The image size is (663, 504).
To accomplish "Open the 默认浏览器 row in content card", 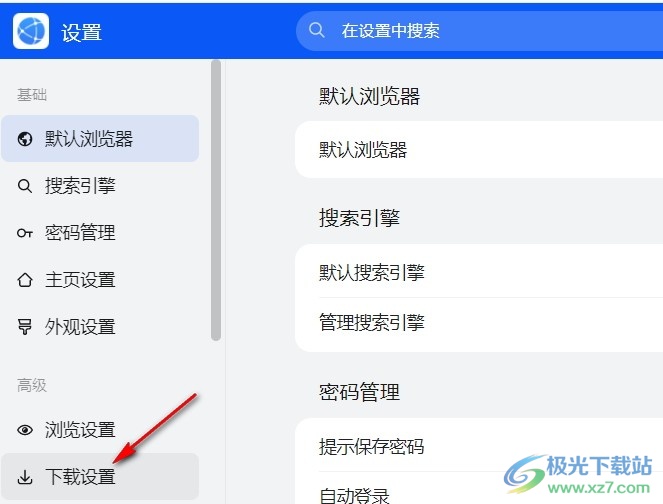I will [479, 150].
